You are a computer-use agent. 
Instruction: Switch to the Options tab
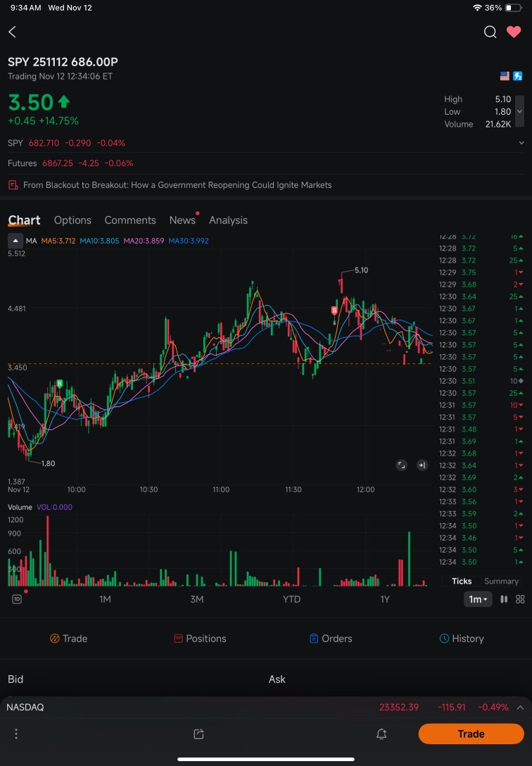(x=72, y=220)
